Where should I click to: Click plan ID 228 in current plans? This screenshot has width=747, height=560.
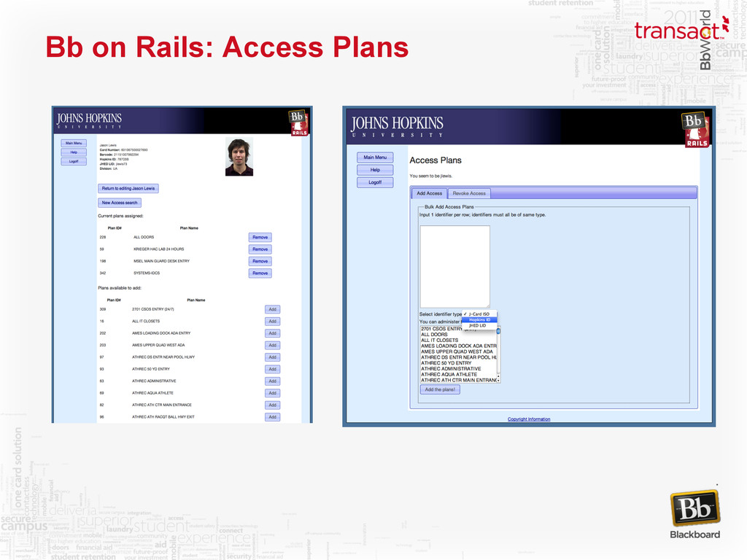(x=102, y=237)
